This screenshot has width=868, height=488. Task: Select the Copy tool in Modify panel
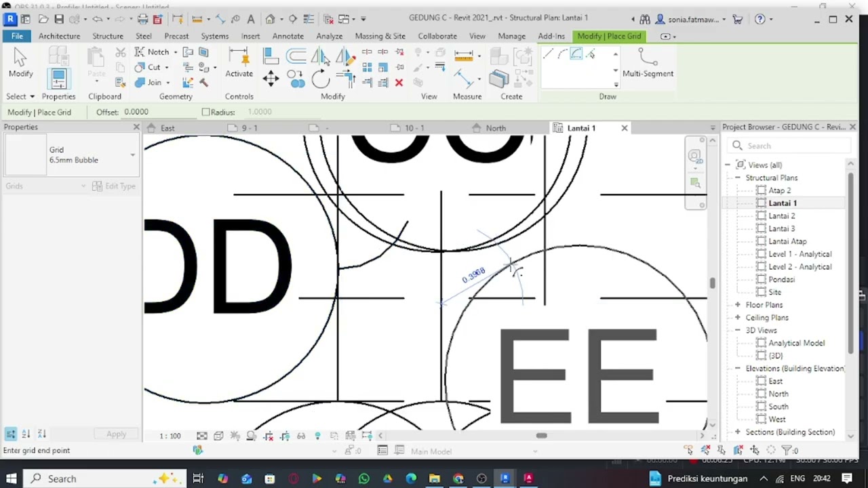tap(296, 79)
